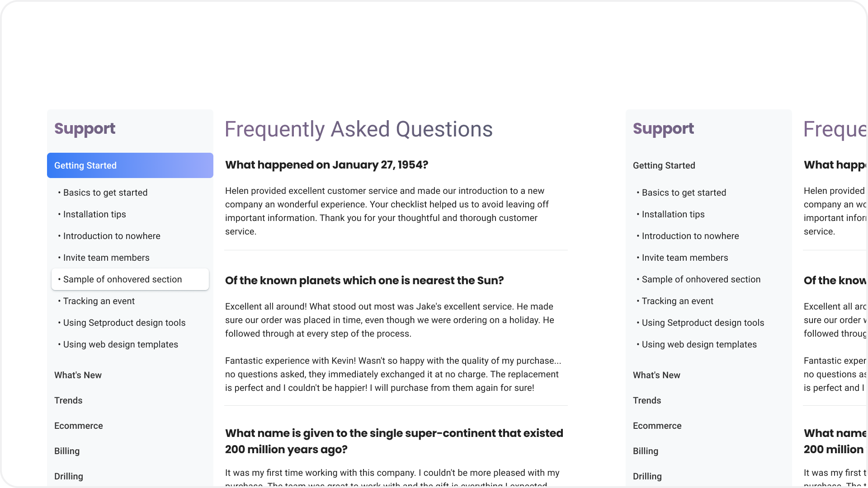The width and height of the screenshot is (868, 488).
Task: Select Basics to get started link
Action: pos(104,192)
